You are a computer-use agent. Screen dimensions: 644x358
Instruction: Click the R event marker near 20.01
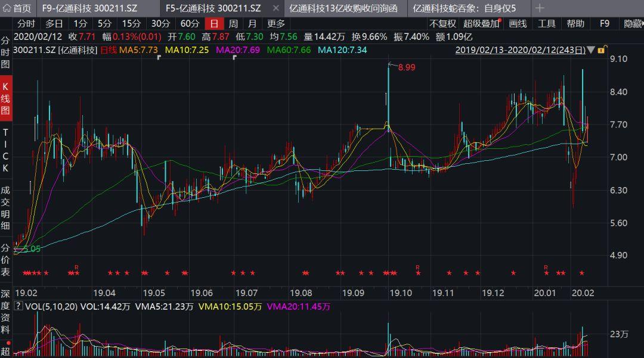tap(546, 266)
